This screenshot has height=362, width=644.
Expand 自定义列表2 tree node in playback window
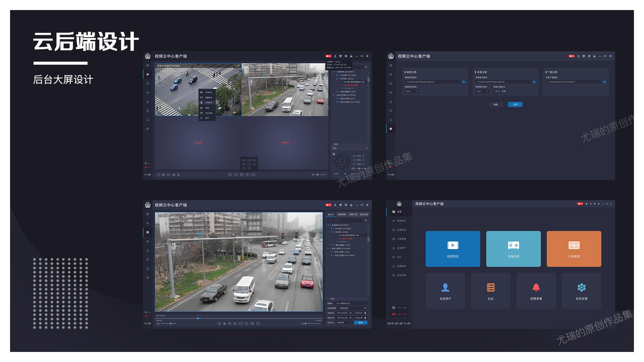(332, 255)
